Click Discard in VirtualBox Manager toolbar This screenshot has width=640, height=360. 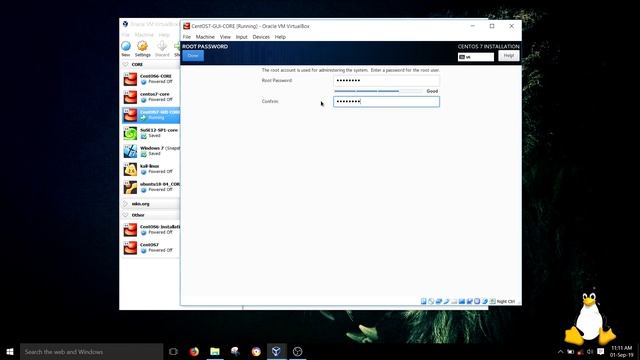(x=162, y=49)
